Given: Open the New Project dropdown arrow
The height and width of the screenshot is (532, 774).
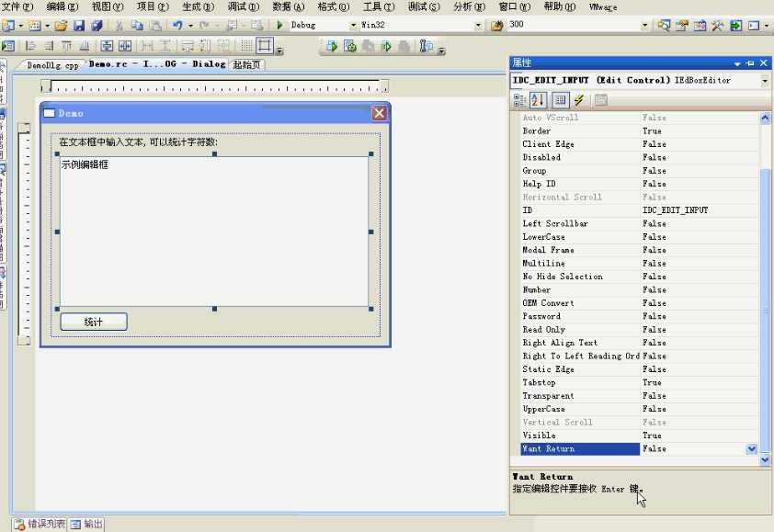Looking at the screenshot, I should click(21, 25).
